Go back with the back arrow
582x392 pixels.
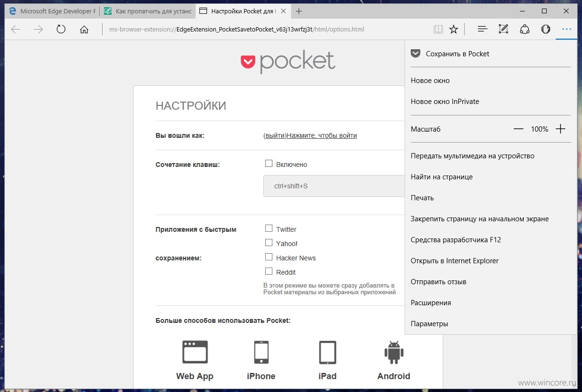pyautogui.click(x=16, y=30)
